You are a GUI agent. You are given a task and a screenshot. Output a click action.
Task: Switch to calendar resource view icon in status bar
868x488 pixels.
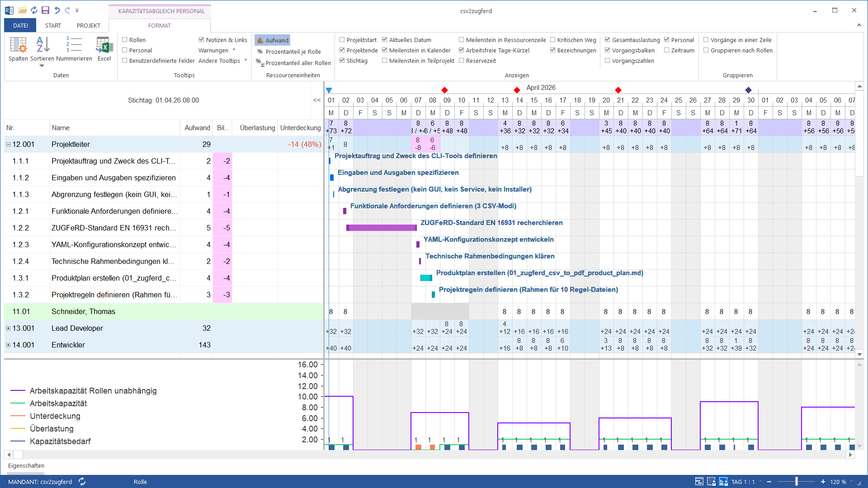711,482
